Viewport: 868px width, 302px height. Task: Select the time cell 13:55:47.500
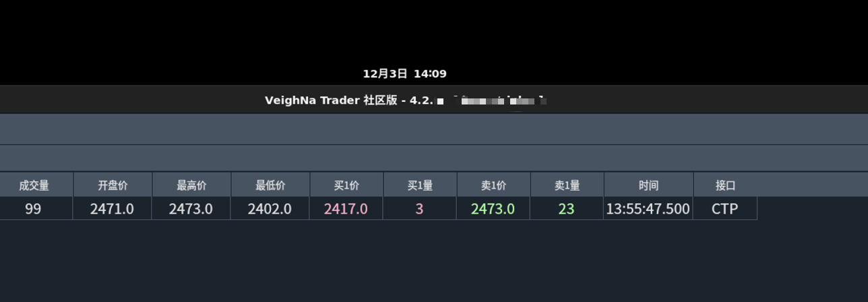(648, 209)
